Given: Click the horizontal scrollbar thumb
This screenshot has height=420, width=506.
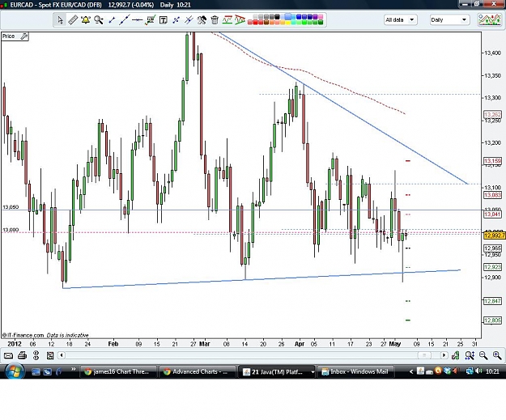Looking at the screenshot, I should coord(424,355).
